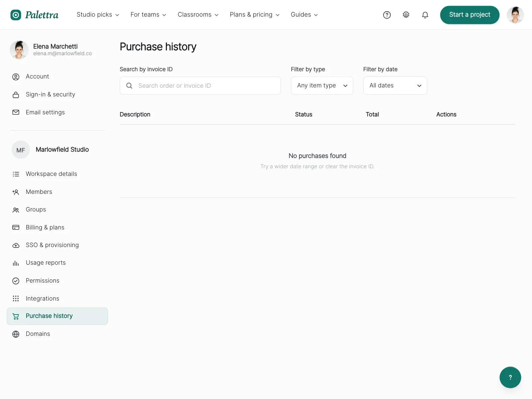Click the Groups people icon
The image size is (532, 399).
[x=16, y=210]
